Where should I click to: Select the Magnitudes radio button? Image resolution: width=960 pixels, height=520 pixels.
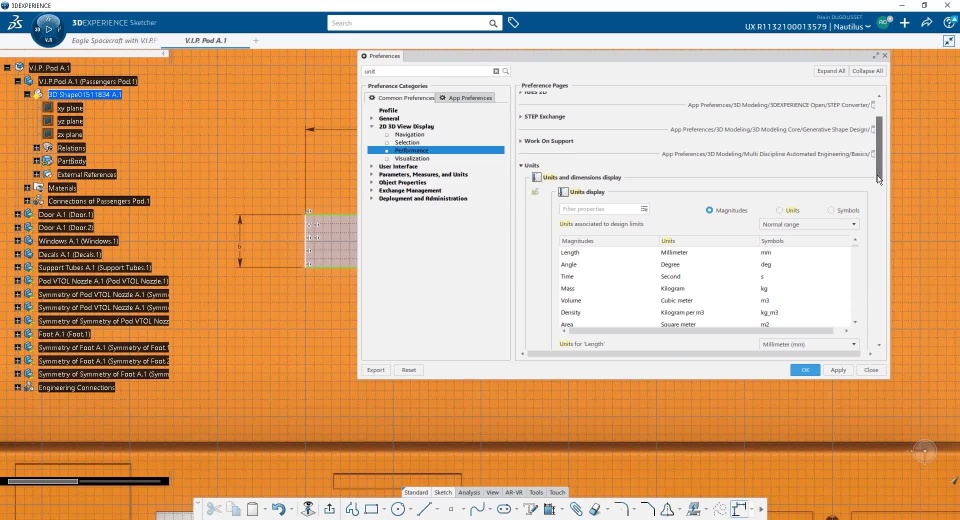point(710,210)
